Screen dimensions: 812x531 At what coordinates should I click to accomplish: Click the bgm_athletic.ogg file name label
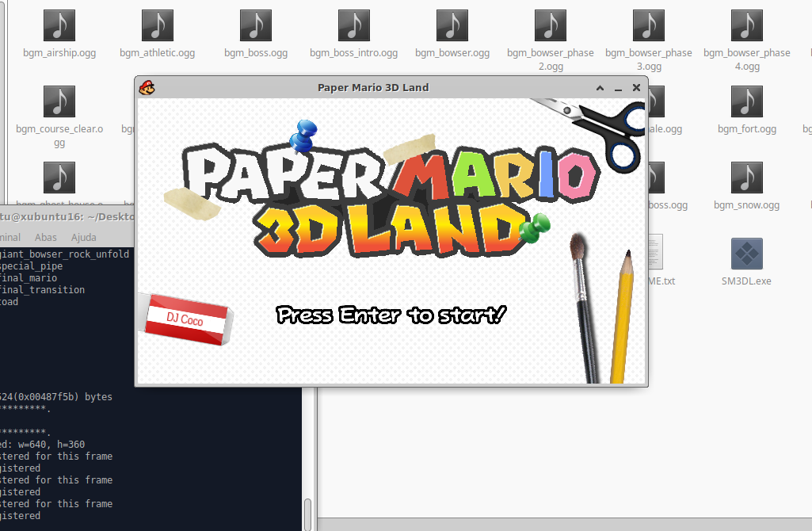pyautogui.click(x=158, y=53)
